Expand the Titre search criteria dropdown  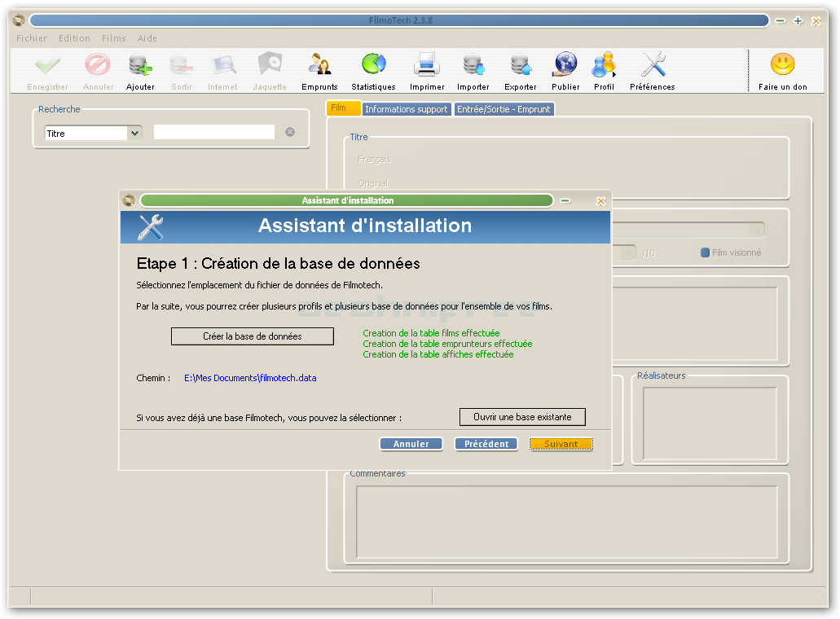click(x=134, y=133)
